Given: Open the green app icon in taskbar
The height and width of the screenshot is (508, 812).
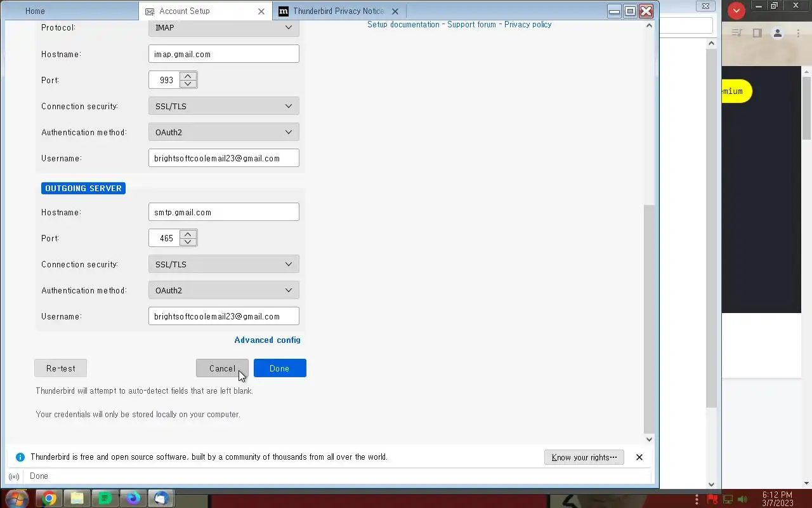Looking at the screenshot, I should [105, 498].
